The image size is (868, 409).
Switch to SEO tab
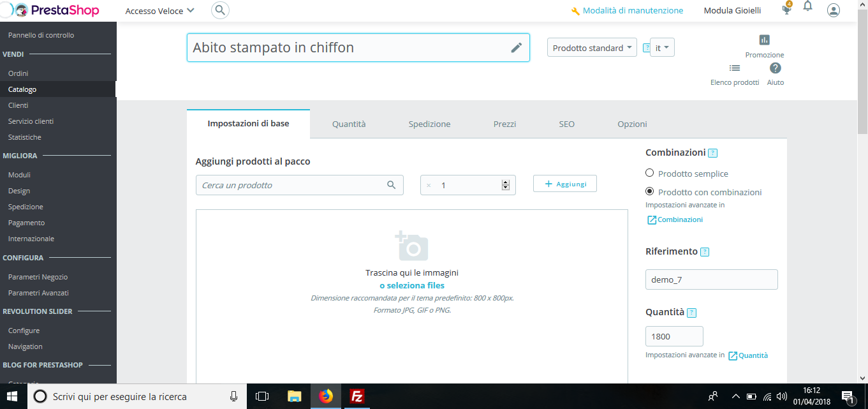[566, 124]
